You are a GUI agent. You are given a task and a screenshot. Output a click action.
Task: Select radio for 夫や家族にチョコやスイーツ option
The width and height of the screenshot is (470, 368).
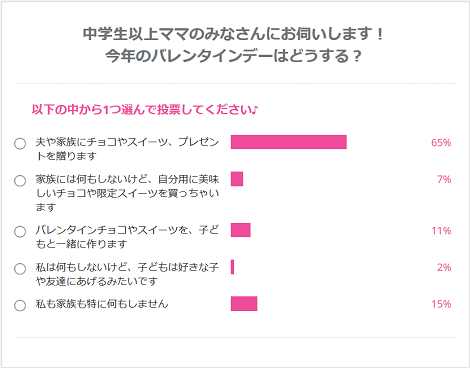(20, 144)
